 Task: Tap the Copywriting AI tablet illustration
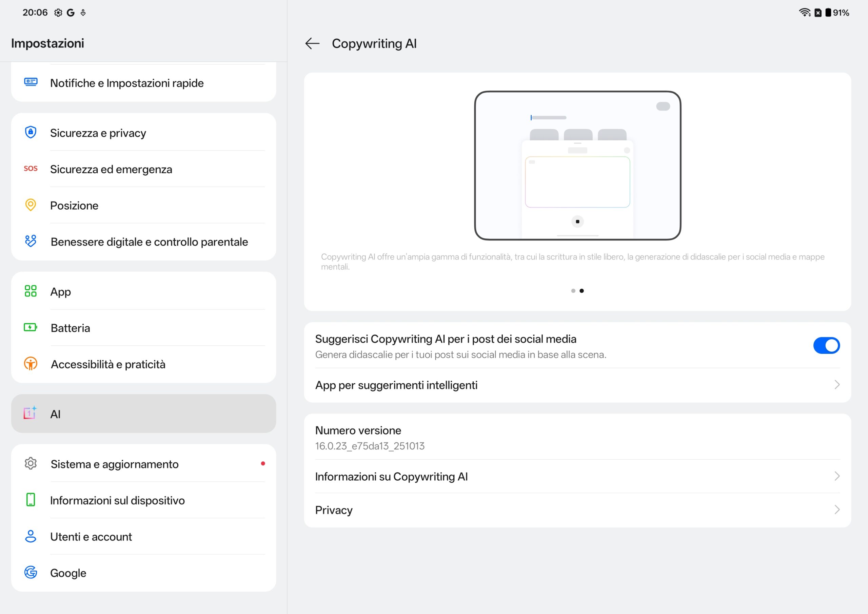[577, 166]
